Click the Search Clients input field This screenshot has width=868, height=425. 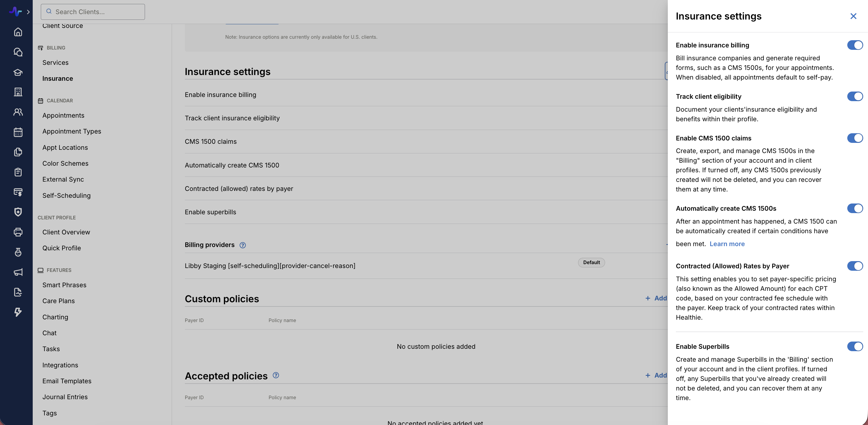pyautogui.click(x=93, y=12)
